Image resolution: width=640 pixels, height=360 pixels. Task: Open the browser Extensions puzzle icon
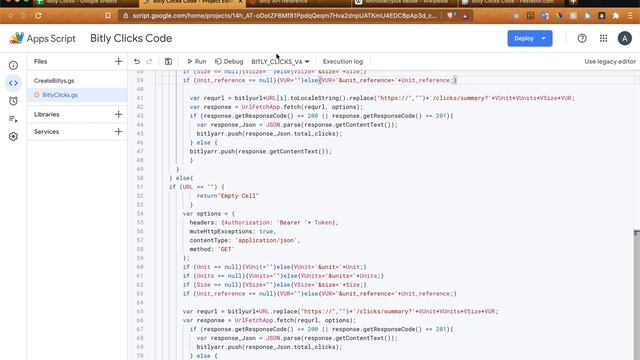click(616, 16)
